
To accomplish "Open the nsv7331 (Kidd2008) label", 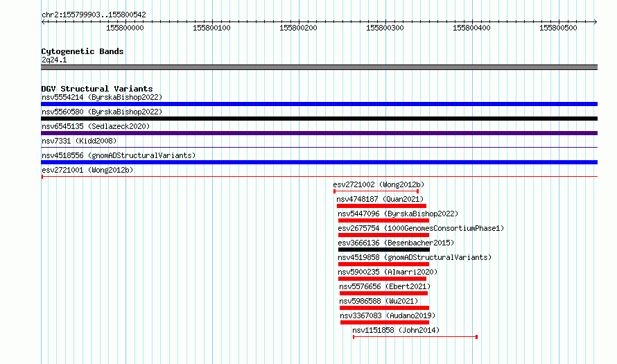I will point(79,141).
